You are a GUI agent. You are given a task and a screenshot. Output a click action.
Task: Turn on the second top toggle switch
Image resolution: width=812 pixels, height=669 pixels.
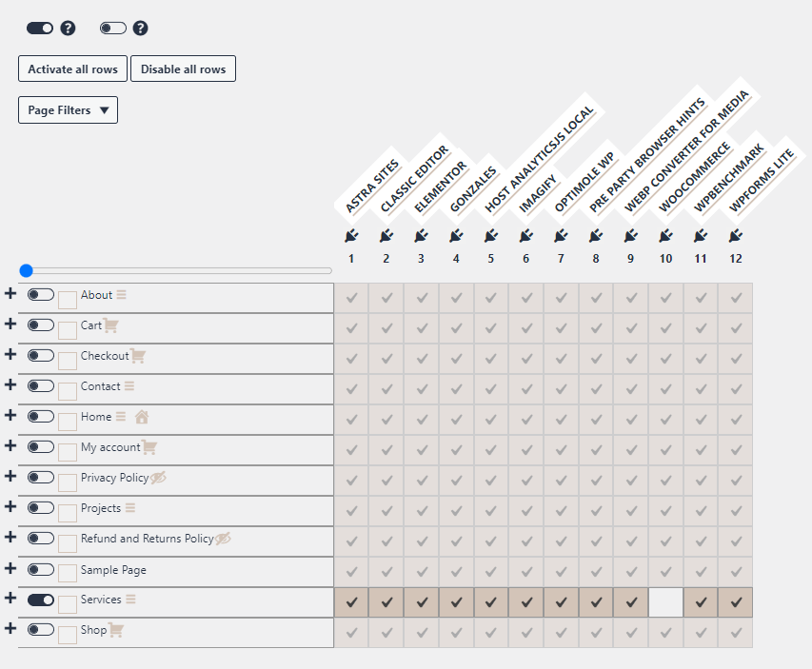[x=113, y=28]
